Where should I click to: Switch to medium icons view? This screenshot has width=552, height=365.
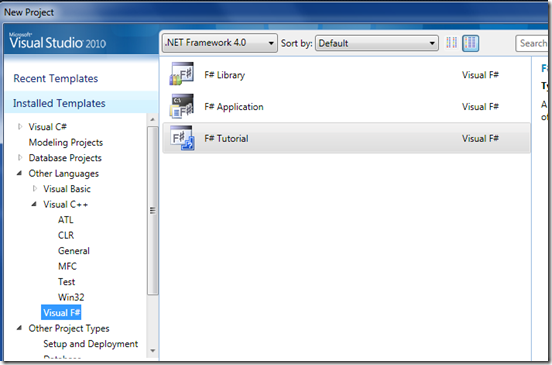(470, 43)
